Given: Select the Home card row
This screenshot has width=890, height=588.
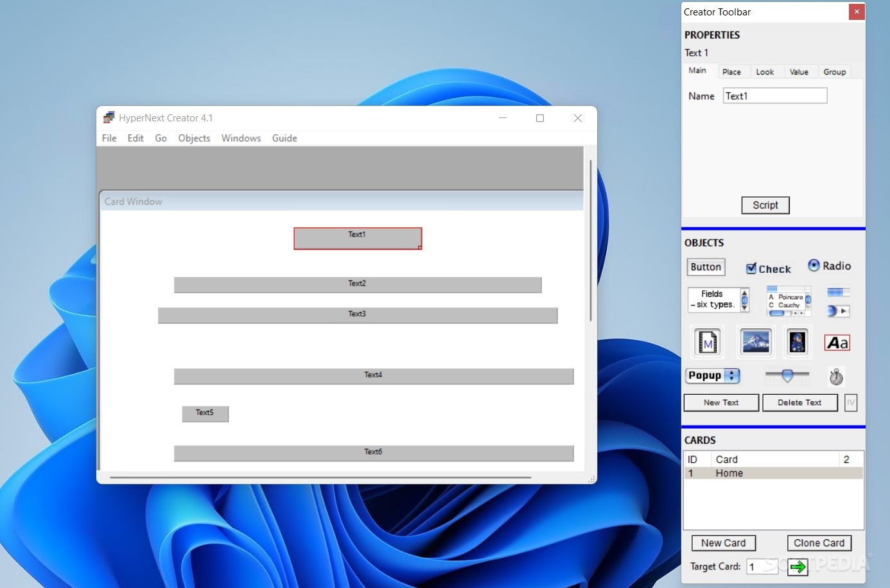Looking at the screenshot, I should click(773, 473).
